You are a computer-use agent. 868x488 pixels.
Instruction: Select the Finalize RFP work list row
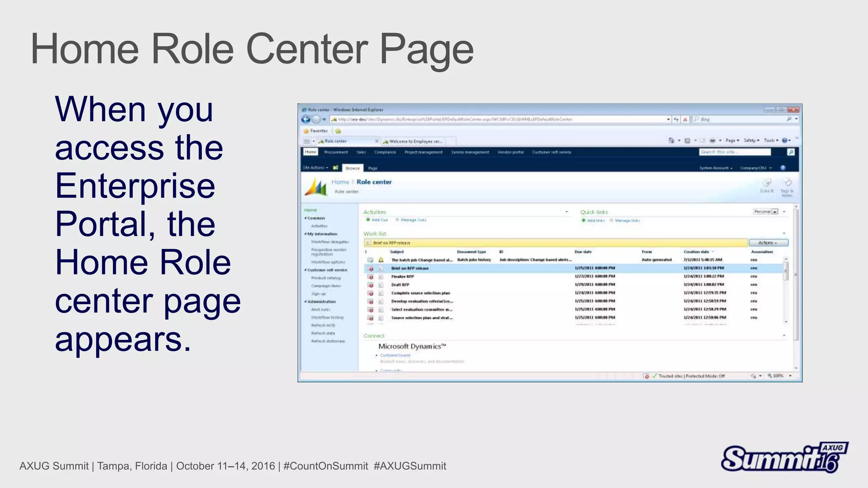click(x=402, y=277)
